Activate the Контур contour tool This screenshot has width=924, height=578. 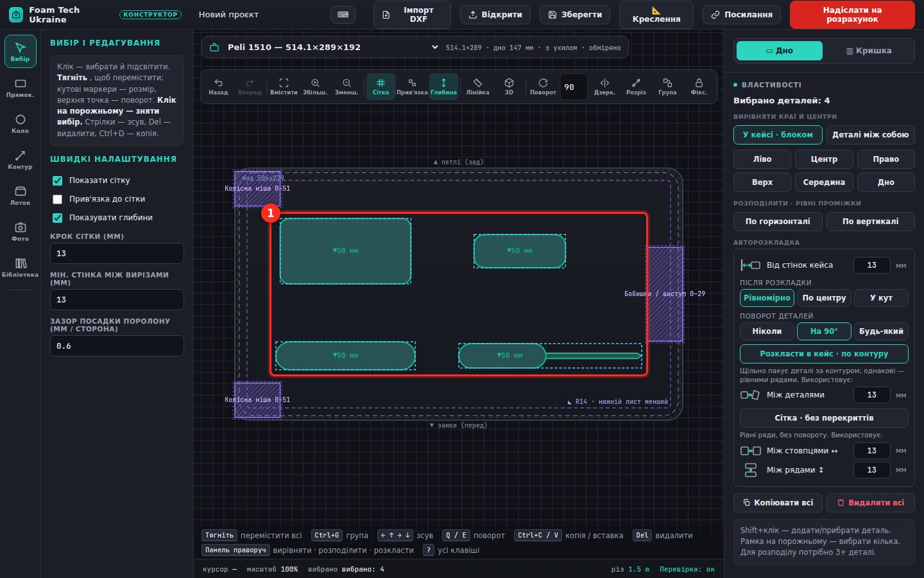pos(20,160)
